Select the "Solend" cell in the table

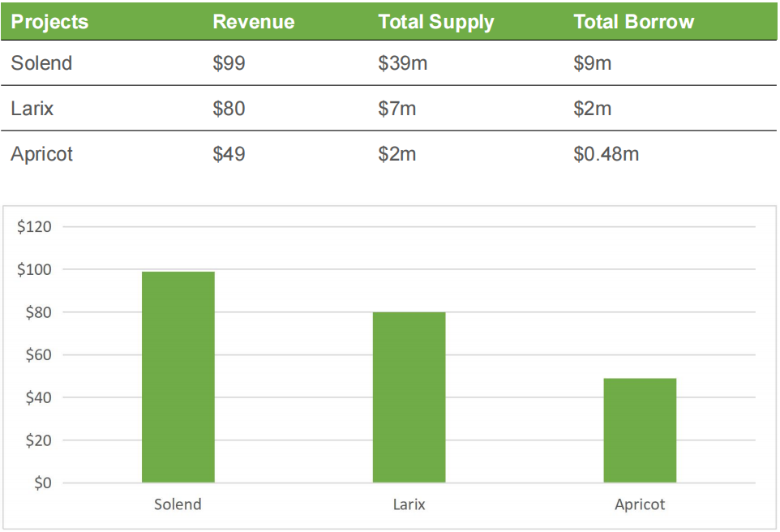pos(42,63)
